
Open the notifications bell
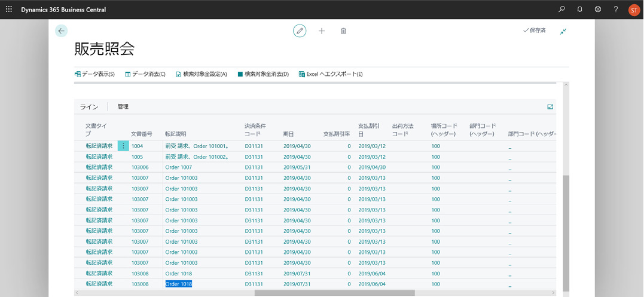(579, 10)
